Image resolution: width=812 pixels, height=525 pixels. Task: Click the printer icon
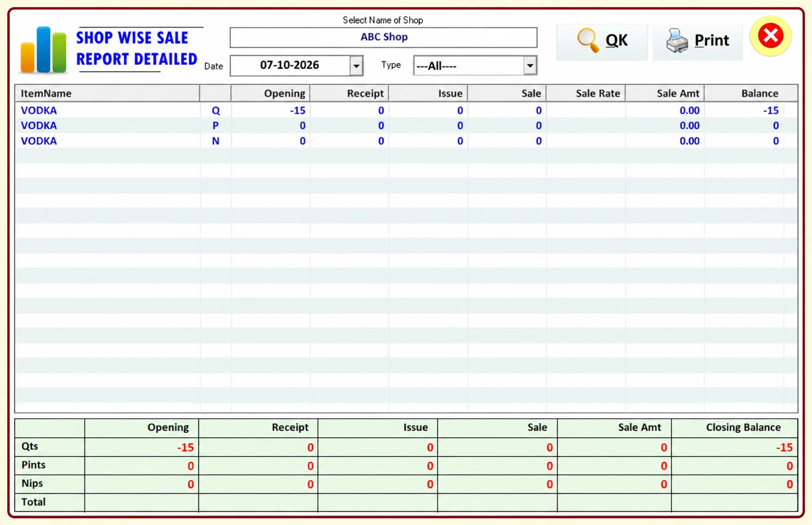[x=677, y=41]
